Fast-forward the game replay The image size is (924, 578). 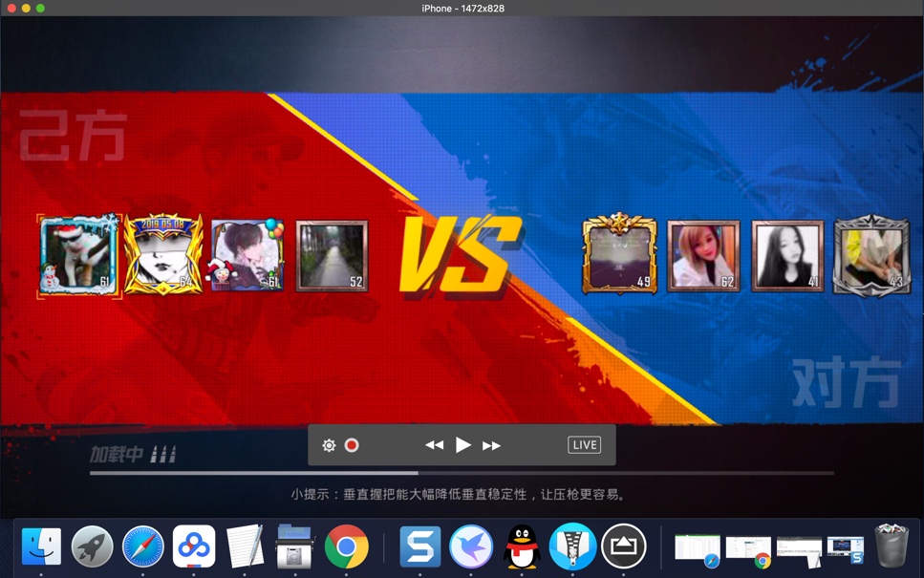(492, 445)
